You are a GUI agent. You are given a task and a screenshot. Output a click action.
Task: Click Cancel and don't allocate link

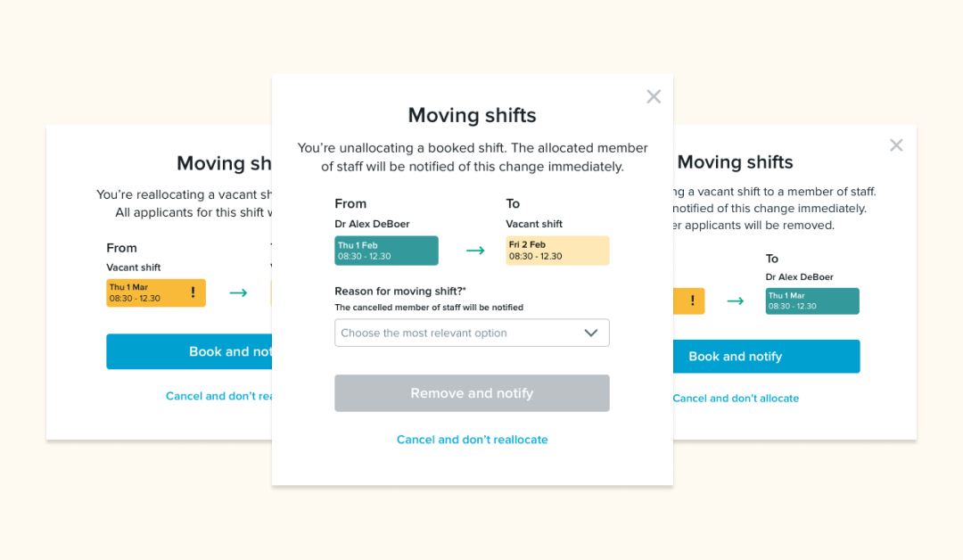(x=736, y=398)
